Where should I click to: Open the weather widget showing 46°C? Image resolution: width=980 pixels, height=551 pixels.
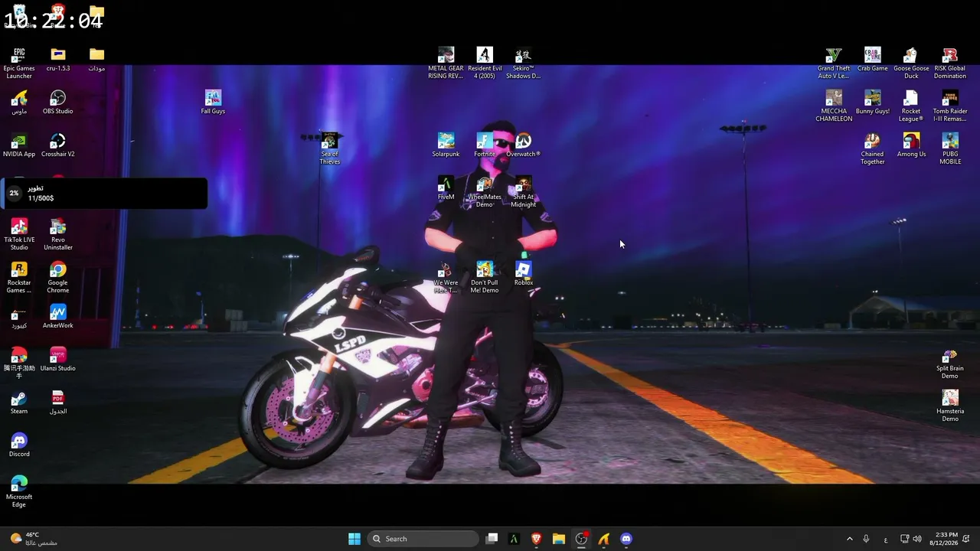(34, 539)
